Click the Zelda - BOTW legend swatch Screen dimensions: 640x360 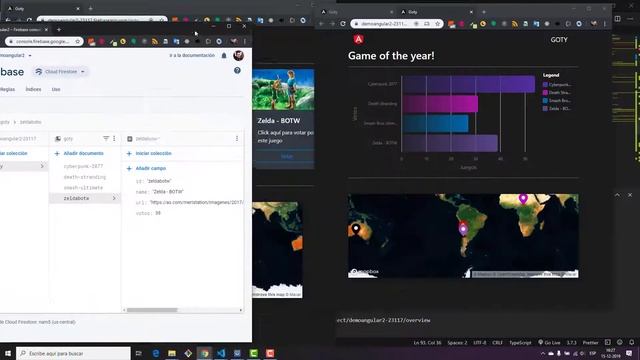coord(545,109)
